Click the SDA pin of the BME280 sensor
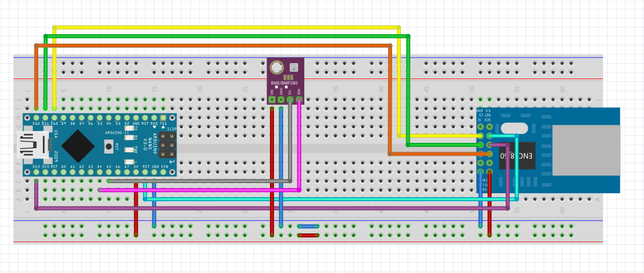This screenshot has height=273, width=644. pyautogui.click(x=300, y=101)
